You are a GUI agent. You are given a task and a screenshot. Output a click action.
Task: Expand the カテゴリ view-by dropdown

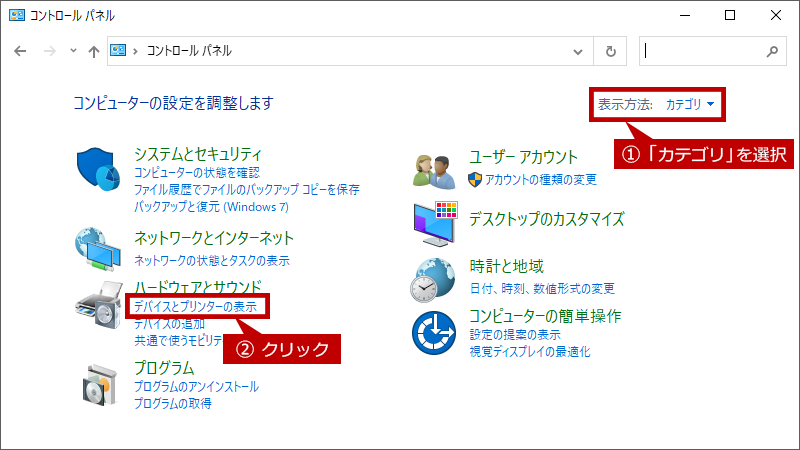pos(690,105)
